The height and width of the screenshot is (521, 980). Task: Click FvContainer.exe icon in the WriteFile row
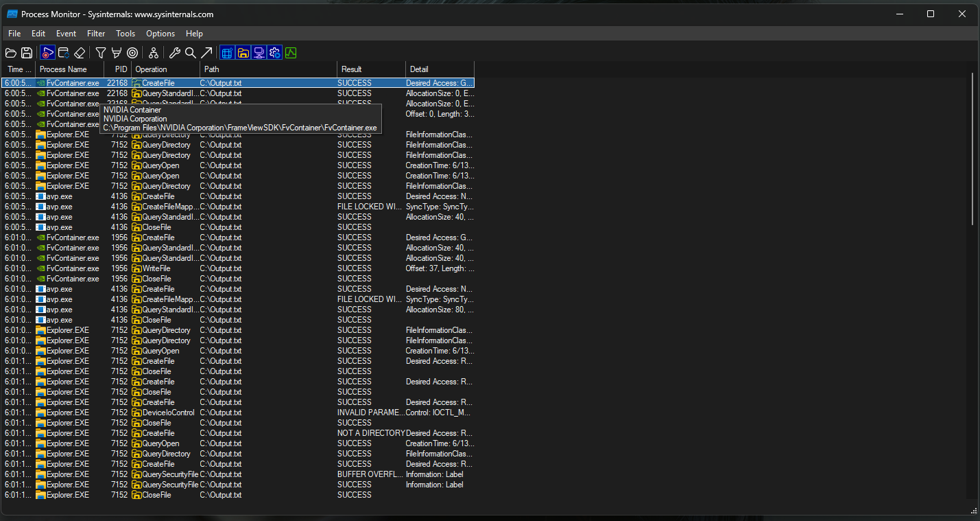40,268
